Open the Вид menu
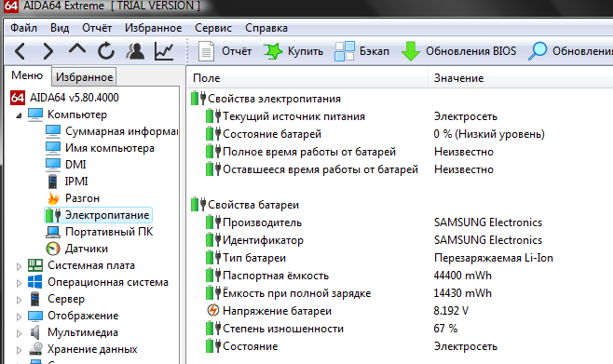The width and height of the screenshot is (613, 364). [60, 28]
